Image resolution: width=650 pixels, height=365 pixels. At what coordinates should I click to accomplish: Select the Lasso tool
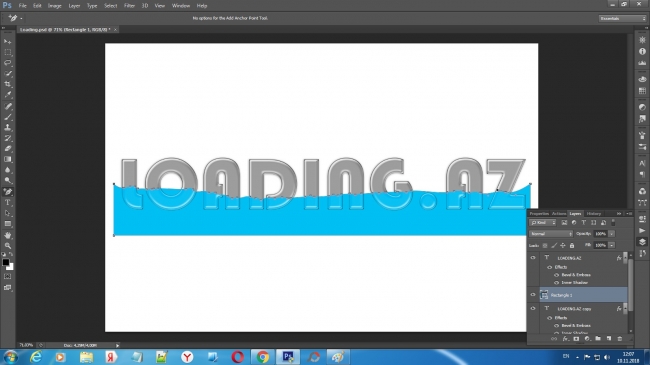[8, 63]
